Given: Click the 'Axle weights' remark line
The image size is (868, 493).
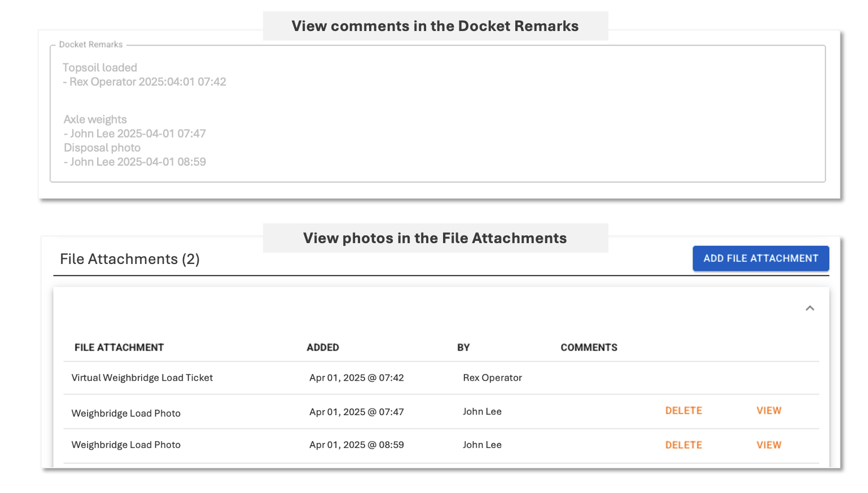Looking at the screenshot, I should [95, 120].
